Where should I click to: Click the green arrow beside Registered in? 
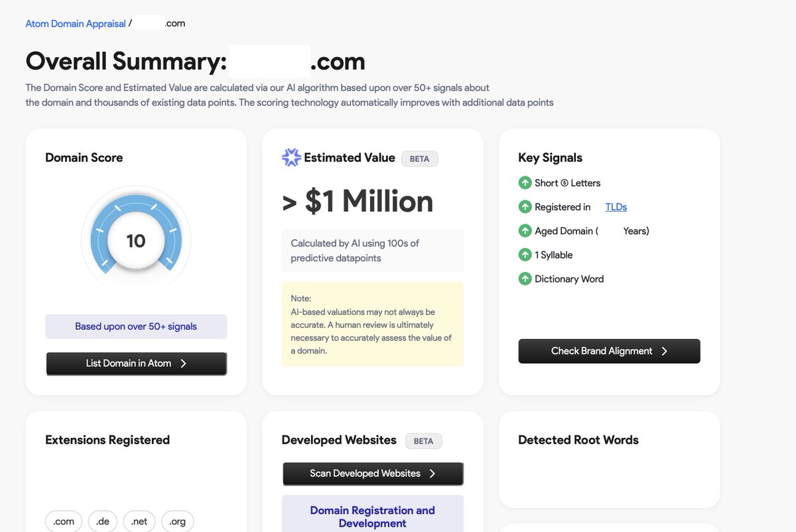tap(525, 207)
